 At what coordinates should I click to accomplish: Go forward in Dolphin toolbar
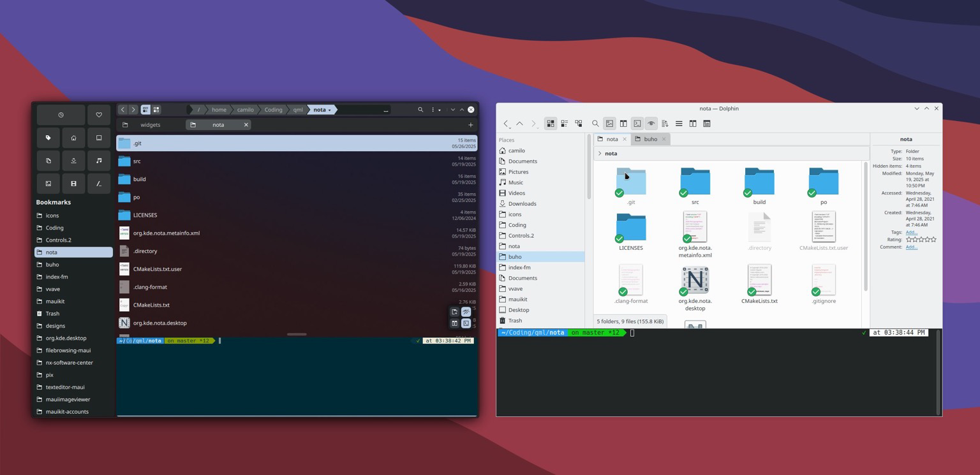[x=533, y=124]
